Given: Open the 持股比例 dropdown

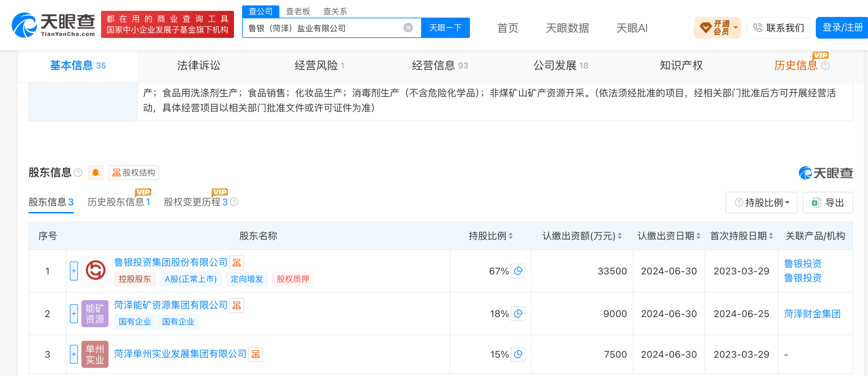Looking at the screenshot, I should click(x=762, y=203).
